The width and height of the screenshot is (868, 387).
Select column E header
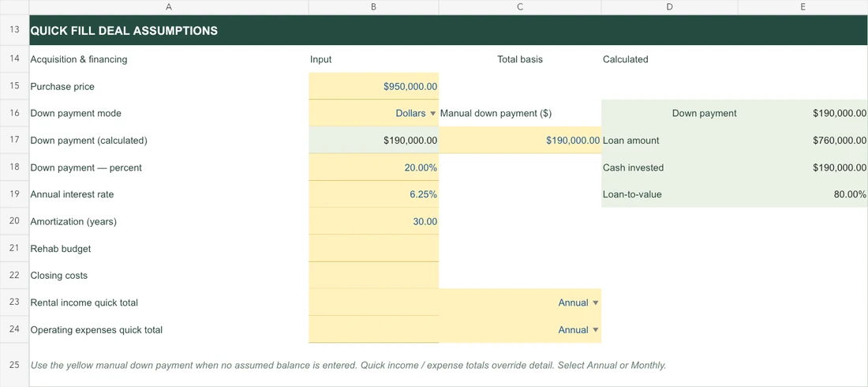(803, 7)
